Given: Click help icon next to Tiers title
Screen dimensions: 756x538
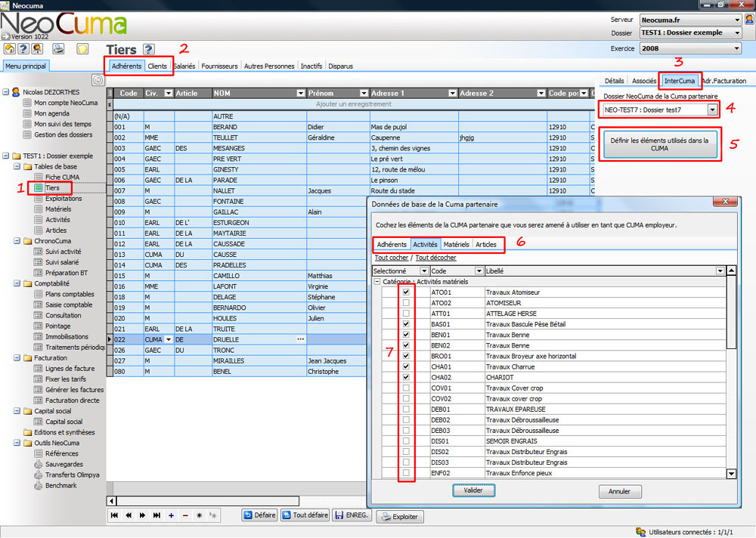Looking at the screenshot, I should coord(149,49).
